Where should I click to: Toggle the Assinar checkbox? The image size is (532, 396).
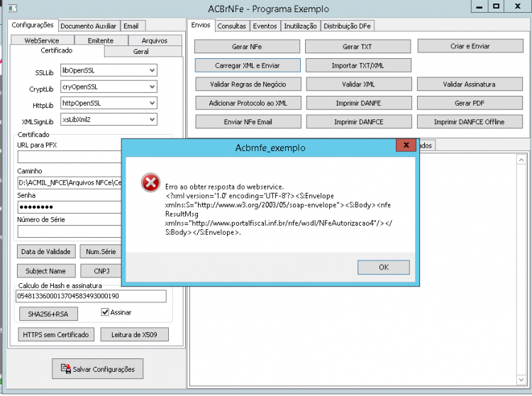105,312
